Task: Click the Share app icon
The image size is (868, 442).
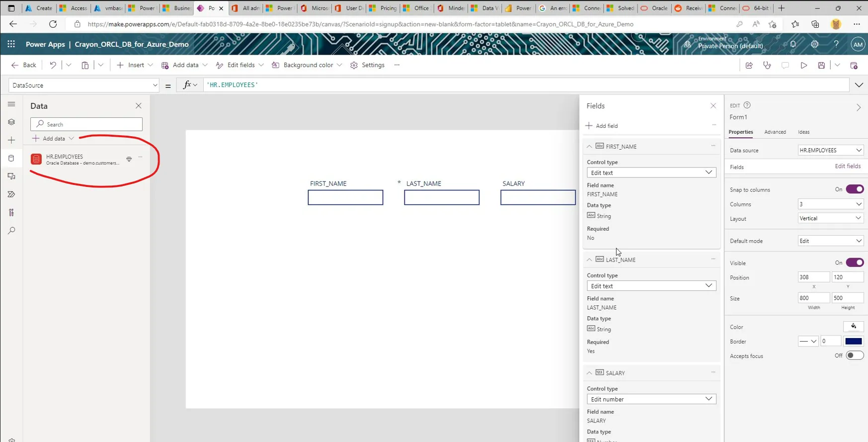Action: (x=749, y=65)
